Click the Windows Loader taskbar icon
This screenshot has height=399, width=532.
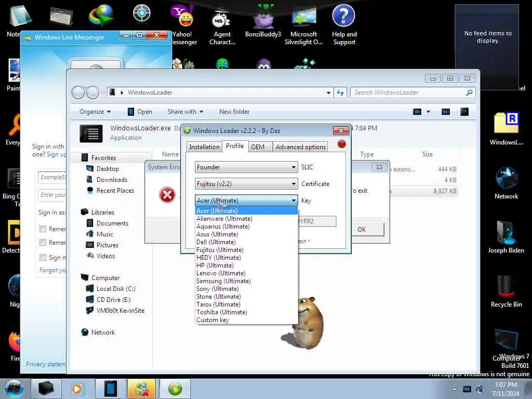[x=175, y=389]
